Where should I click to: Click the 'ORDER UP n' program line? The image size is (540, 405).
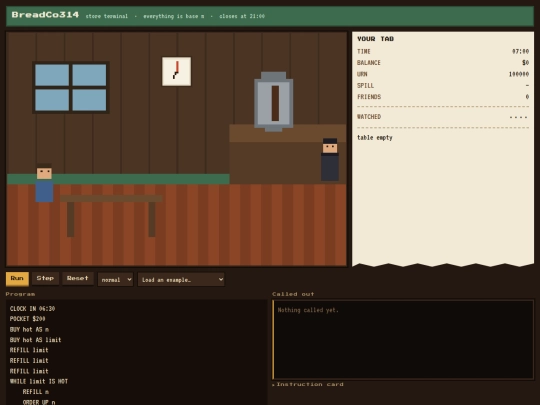(39, 402)
